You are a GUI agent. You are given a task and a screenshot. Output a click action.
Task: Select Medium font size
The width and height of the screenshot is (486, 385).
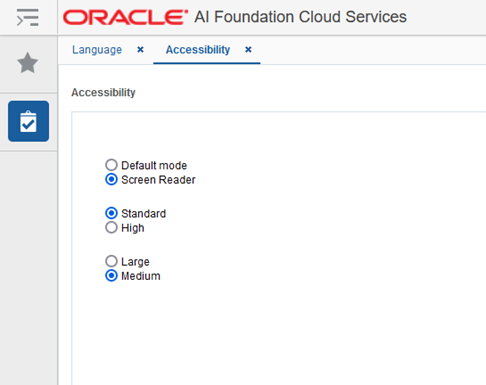click(x=111, y=276)
